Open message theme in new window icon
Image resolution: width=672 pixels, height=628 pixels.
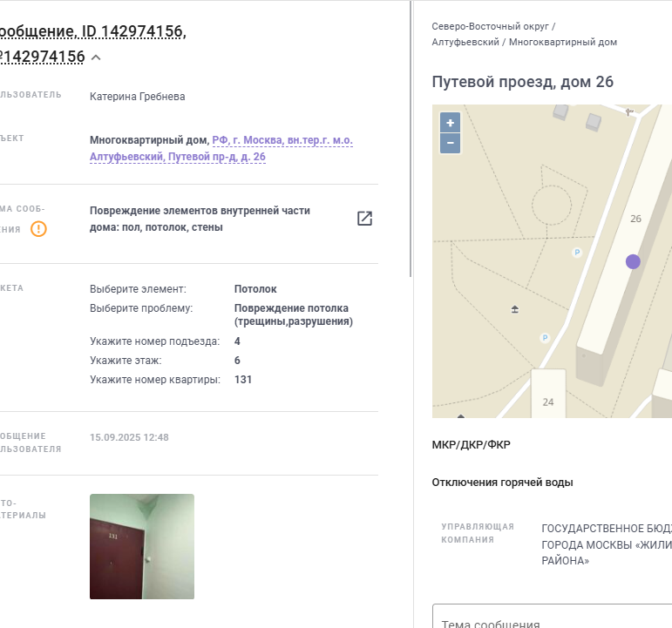364,219
